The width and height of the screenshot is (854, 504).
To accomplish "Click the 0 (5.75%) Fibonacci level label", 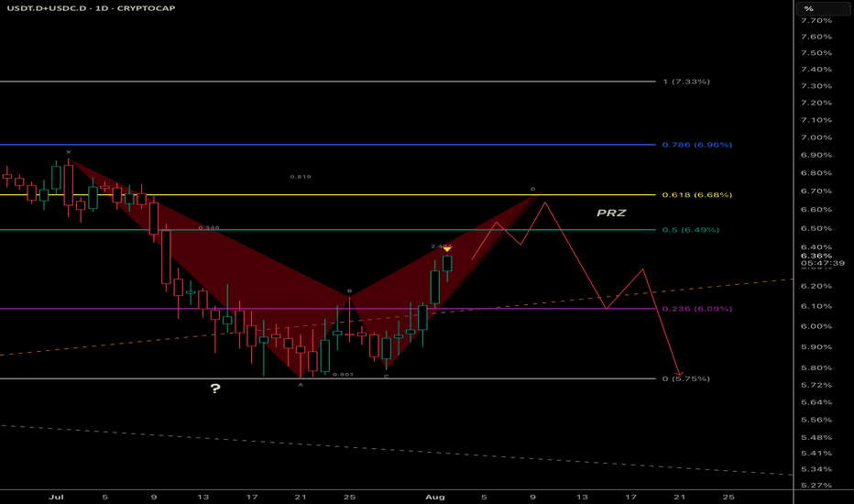I will pyautogui.click(x=686, y=378).
